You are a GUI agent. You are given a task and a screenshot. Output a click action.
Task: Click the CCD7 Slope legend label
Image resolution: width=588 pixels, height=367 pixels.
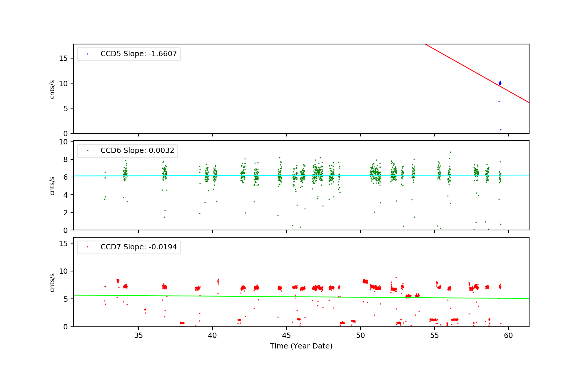point(138,247)
